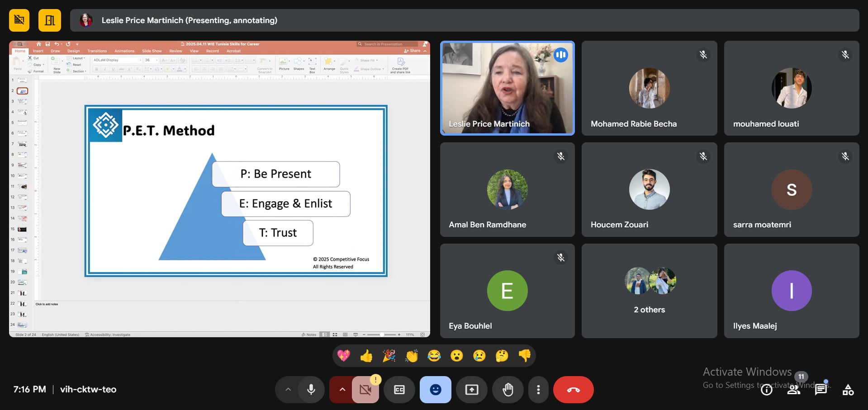Viewport: 868px width, 410px height.
Task: Select Leslie Price Martinich's video tile
Action: tap(507, 88)
